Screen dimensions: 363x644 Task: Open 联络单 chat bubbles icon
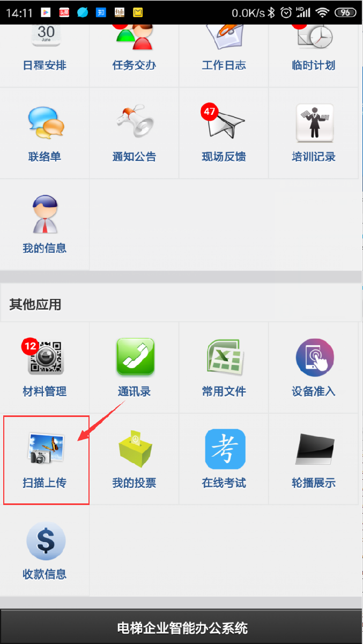pyautogui.click(x=46, y=123)
